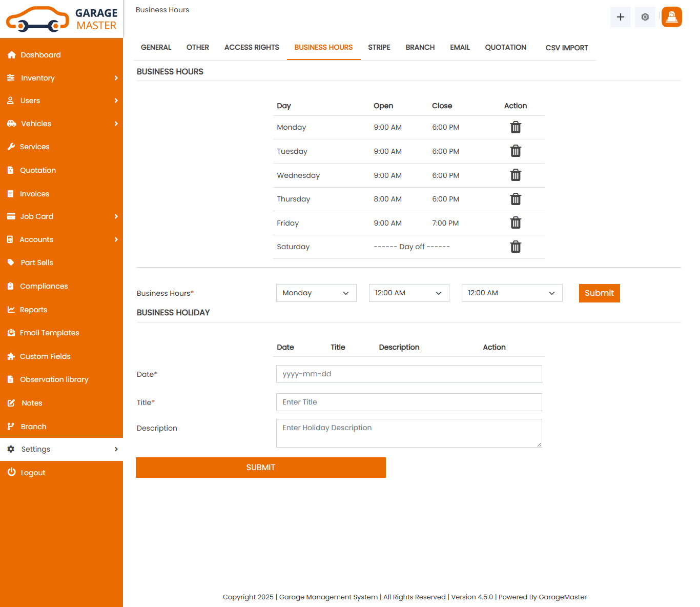Viewport: 700px width, 607px height.
Task: Click the gear icon in top bar
Action: click(645, 17)
